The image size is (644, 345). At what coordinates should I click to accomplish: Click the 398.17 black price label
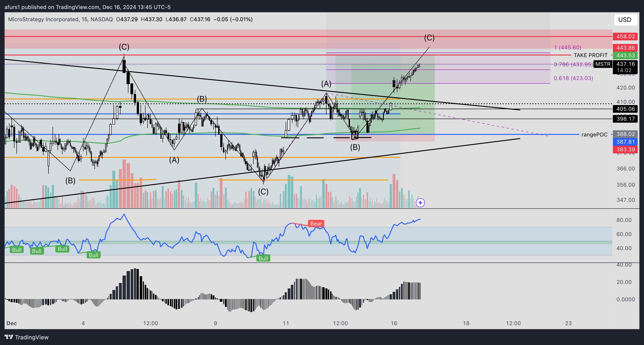[625, 119]
